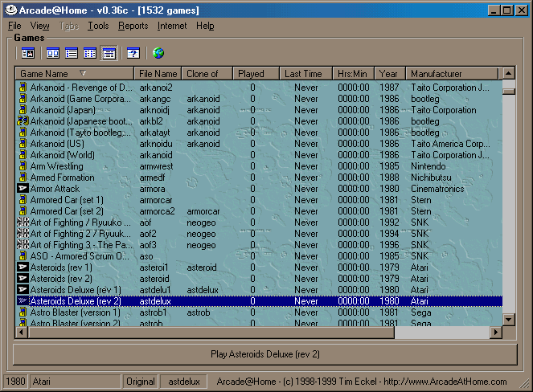
Task: Click the icon beside Armored Car (set 1)
Action: [23, 200]
